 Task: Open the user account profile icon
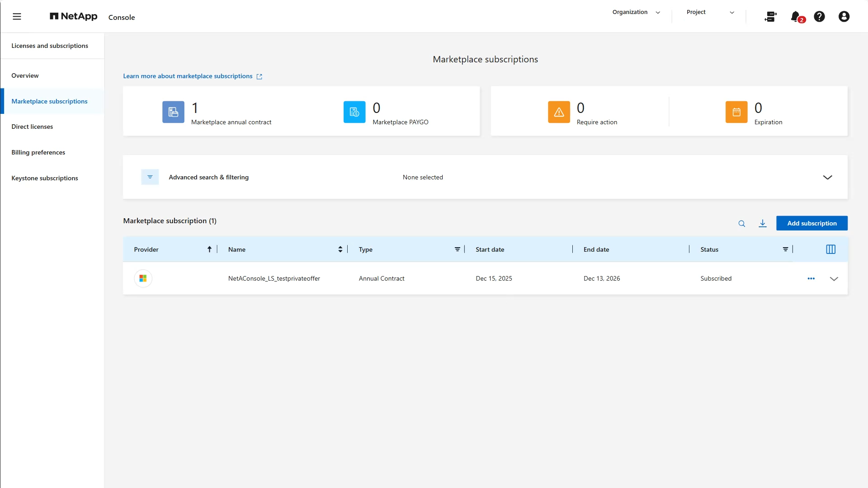pos(844,17)
